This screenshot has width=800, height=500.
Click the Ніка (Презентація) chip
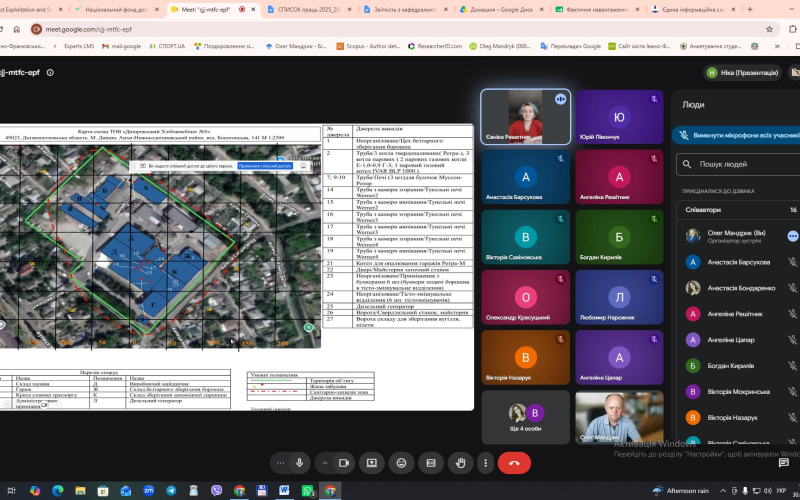[x=742, y=72]
